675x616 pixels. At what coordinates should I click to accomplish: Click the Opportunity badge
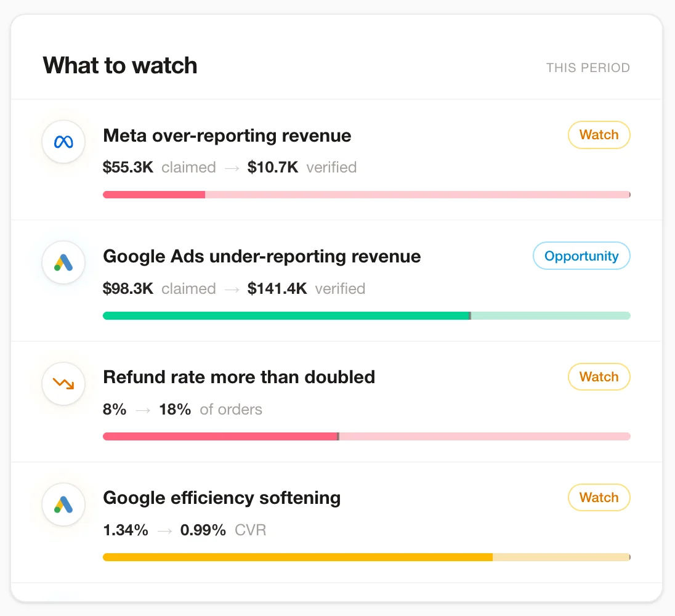coord(581,256)
